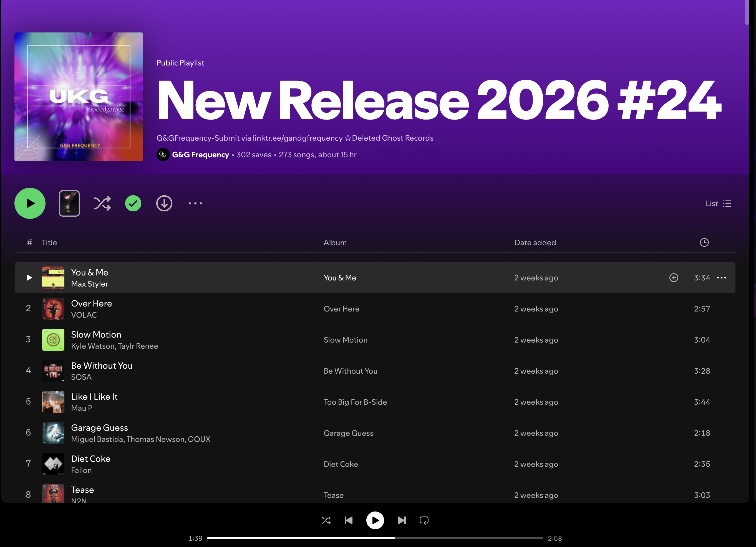The height and width of the screenshot is (547, 756).
Task: Sort tracks by the Title column header
Action: pos(49,242)
